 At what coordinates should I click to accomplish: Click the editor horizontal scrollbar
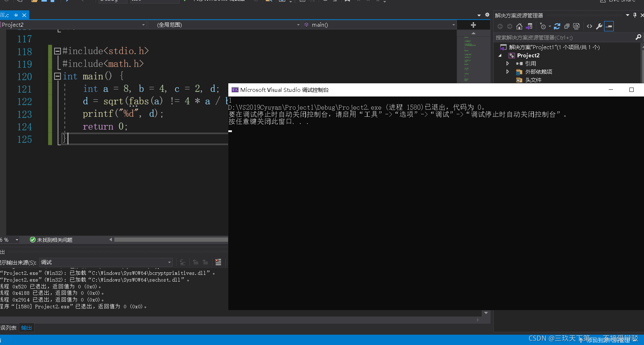point(171,240)
